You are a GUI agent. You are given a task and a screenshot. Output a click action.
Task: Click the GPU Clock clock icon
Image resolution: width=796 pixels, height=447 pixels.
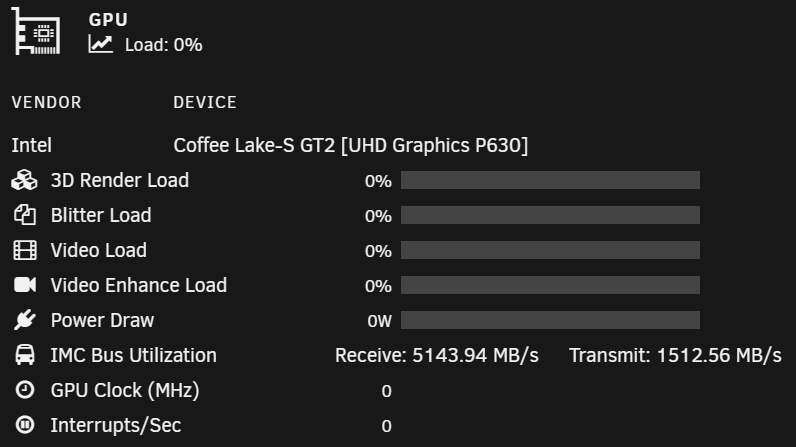coord(24,390)
